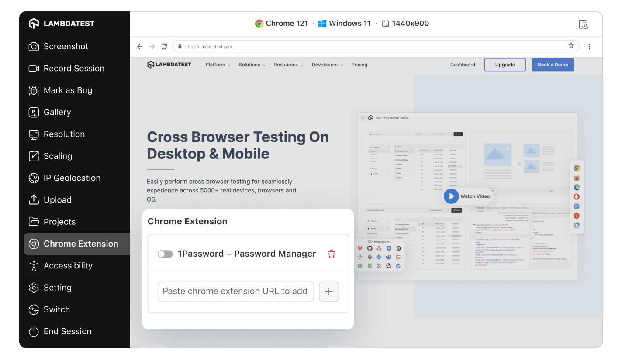Delete the 1Password extension with trash icon

click(332, 254)
